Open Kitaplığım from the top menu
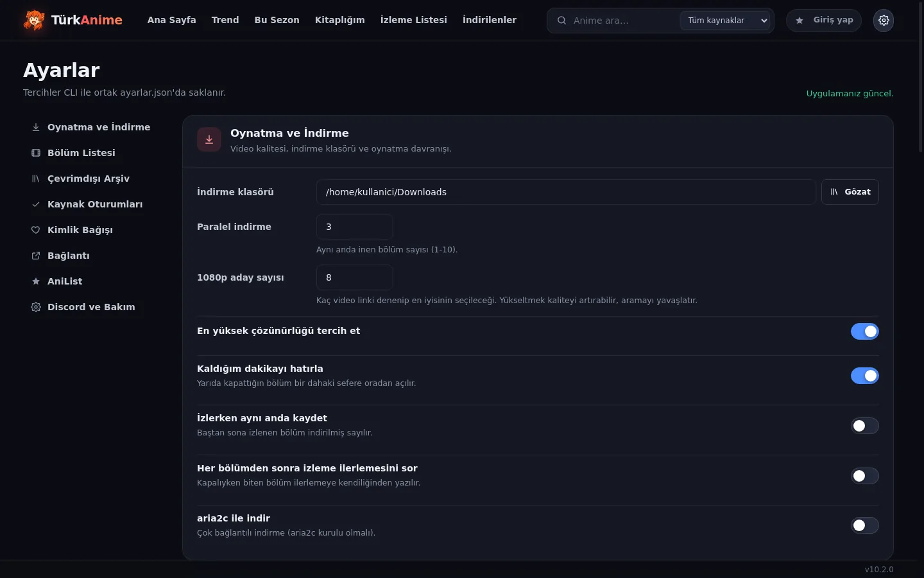Viewport: 924px width, 578px height. pos(339,20)
